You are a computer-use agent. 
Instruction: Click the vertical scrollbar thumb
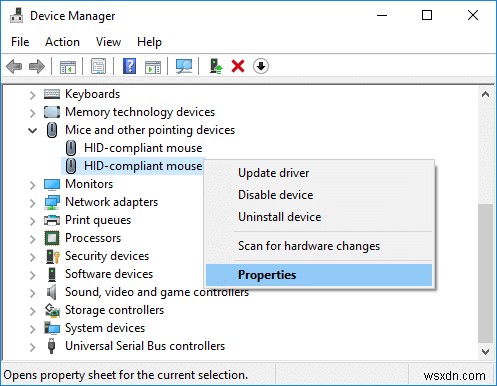pyautogui.click(x=485, y=273)
